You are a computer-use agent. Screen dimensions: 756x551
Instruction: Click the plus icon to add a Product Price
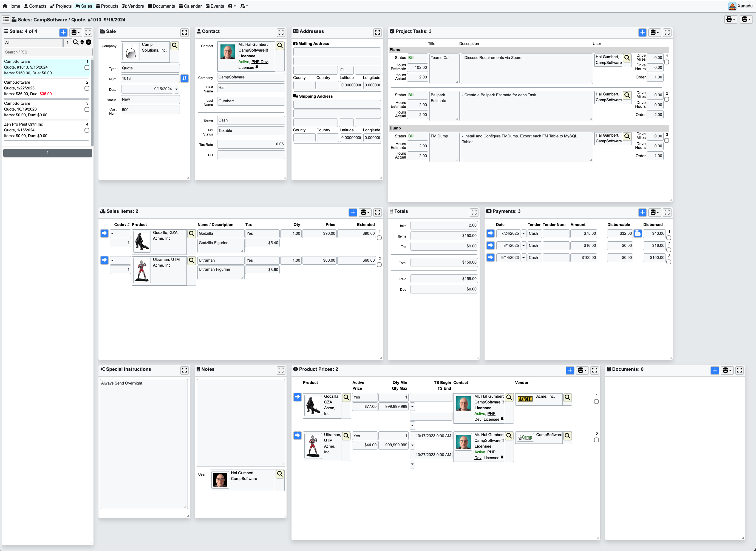570,370
